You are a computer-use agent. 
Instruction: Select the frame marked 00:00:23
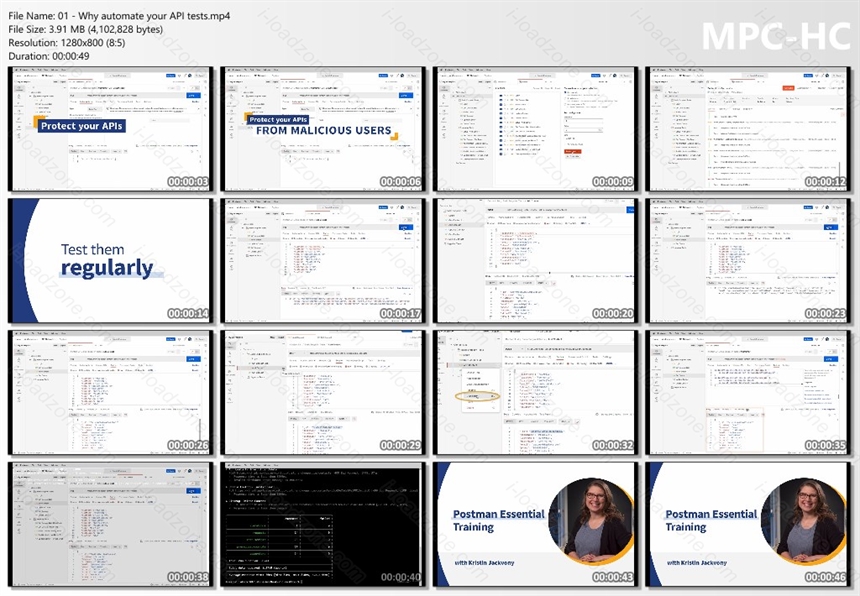[x=748, y=260]
